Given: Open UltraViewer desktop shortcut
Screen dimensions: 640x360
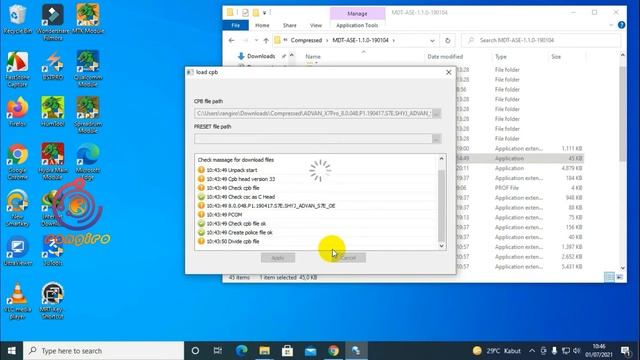Looking at the screenshot, I should (x=18, y=251).
